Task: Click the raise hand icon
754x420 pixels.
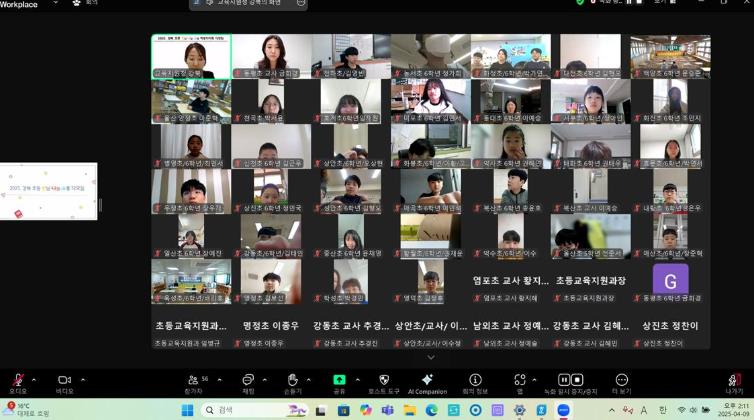Action: point(292,381)
